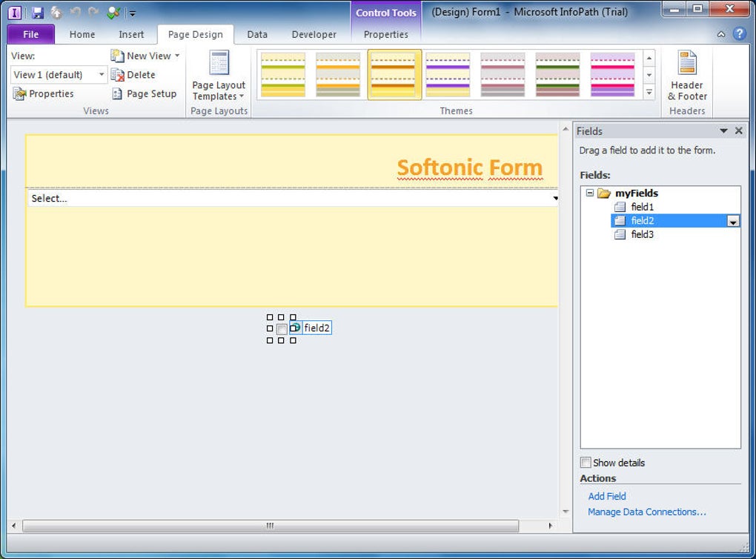This screenshot has height=559, width=756.
Task: Open the File tab
Action: (x=31, y=34)
